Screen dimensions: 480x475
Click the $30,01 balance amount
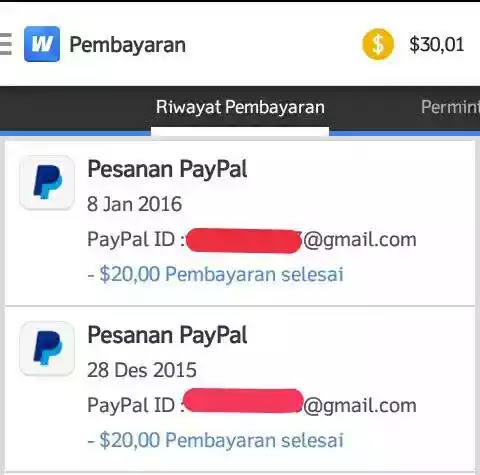(437, 44)
